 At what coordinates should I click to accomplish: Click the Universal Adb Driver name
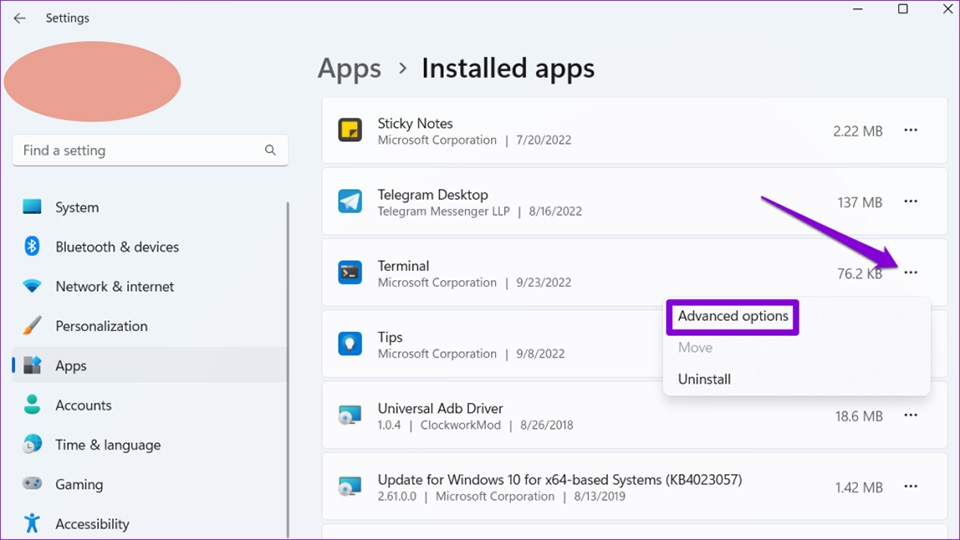point(440,408)
